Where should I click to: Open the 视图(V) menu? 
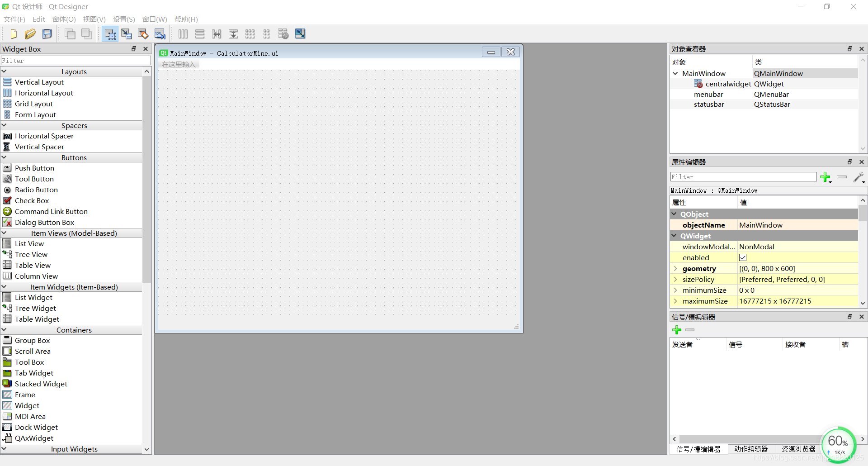(94, 19)
